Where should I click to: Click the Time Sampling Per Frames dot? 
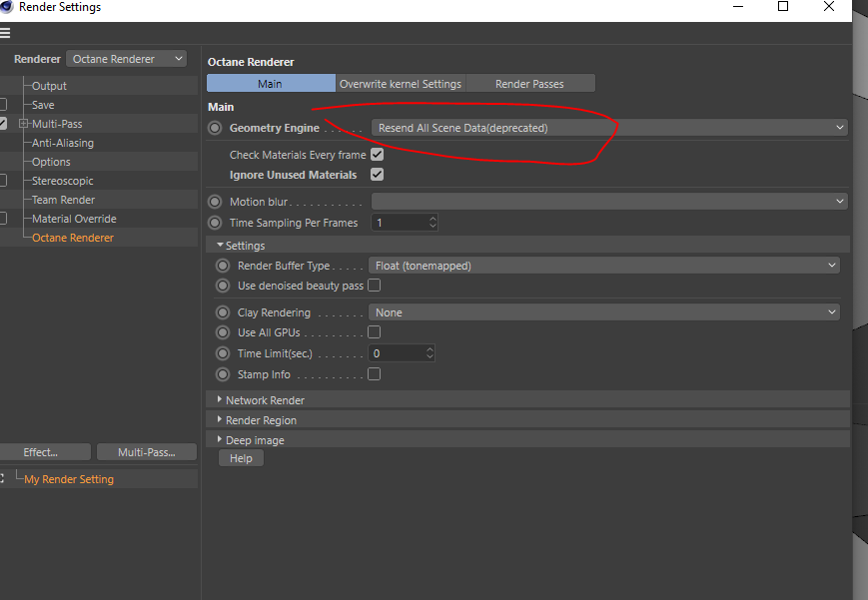(215, 223)
